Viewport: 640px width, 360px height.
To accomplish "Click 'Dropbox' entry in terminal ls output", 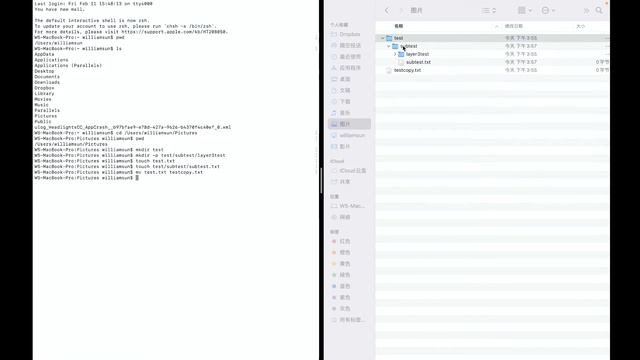I will click(44, 88).
